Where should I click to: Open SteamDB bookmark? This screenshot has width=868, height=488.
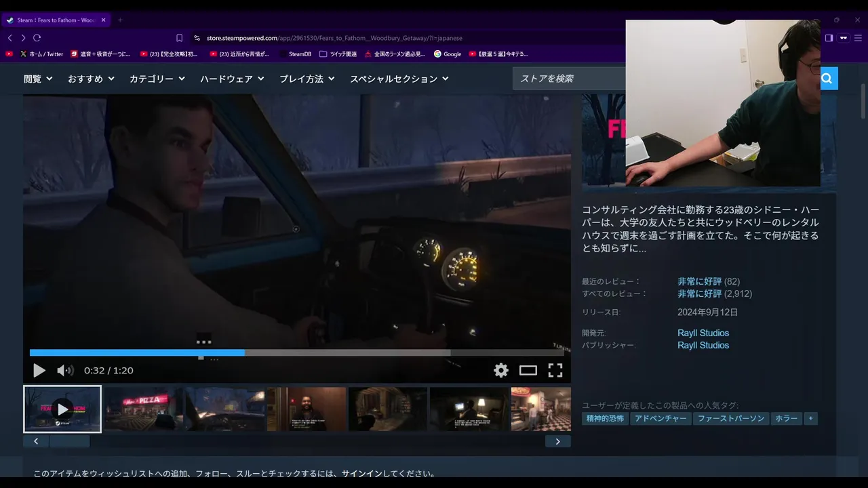click(295, 54)
